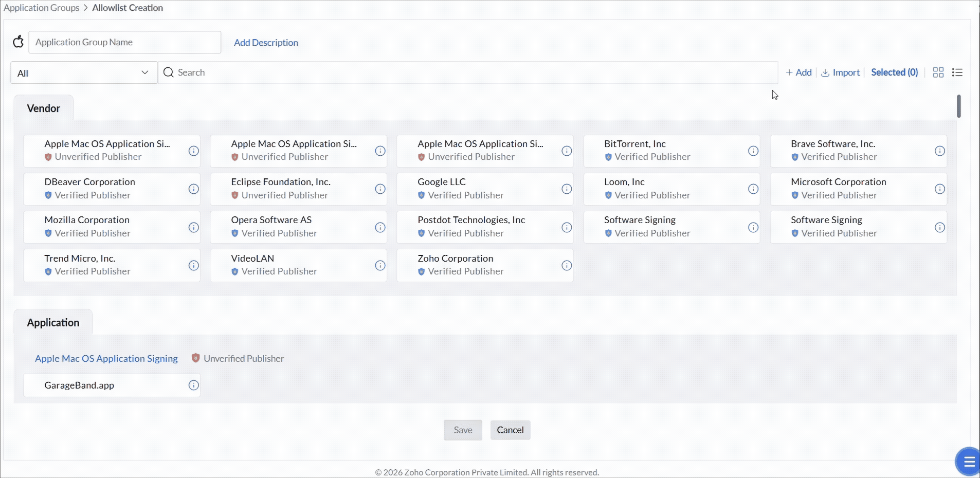The image size is (980, 478).
Task: Select the DBeaver Corporation vendor card
Action: 112,189
